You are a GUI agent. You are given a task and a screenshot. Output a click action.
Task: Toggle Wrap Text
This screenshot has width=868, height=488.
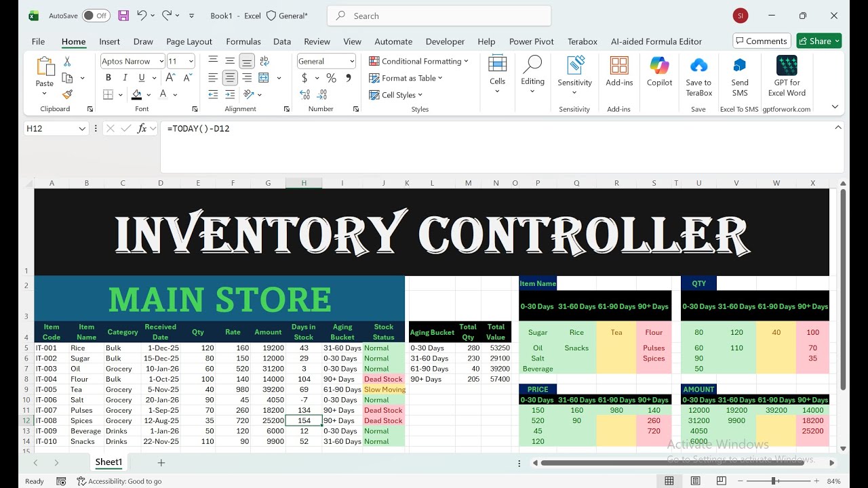[264, 61]
